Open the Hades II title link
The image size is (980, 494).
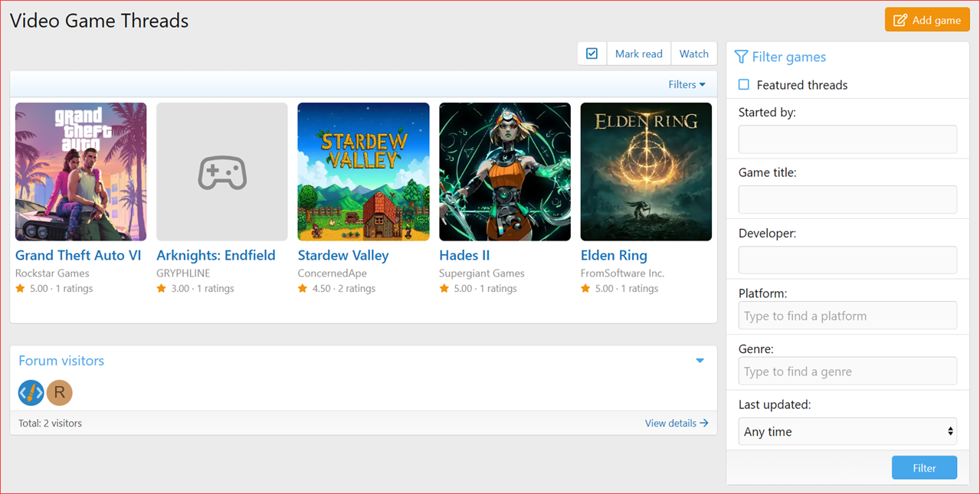tap(464, 255)
